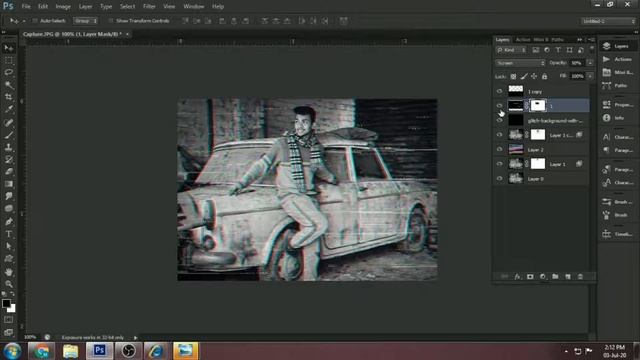Click the Create new group folder icon

(x=555, y=277)
